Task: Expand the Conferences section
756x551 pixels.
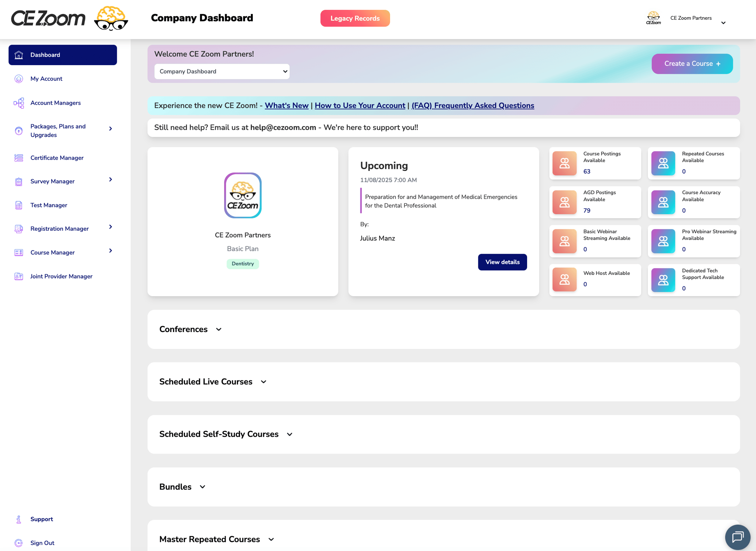Action: [x=218, y=329]
